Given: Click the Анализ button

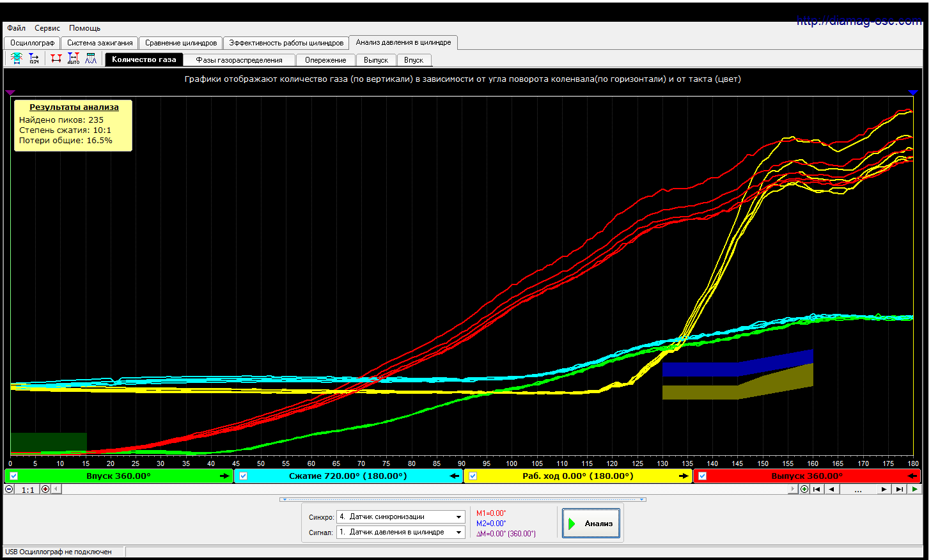Looking at the screenshot, I should tap(591, 524).
